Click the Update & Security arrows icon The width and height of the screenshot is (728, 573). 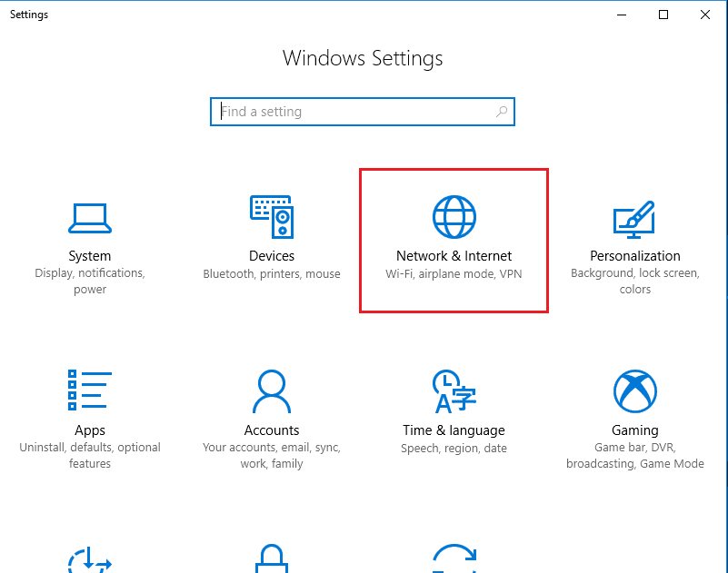(x=454, y=558)
